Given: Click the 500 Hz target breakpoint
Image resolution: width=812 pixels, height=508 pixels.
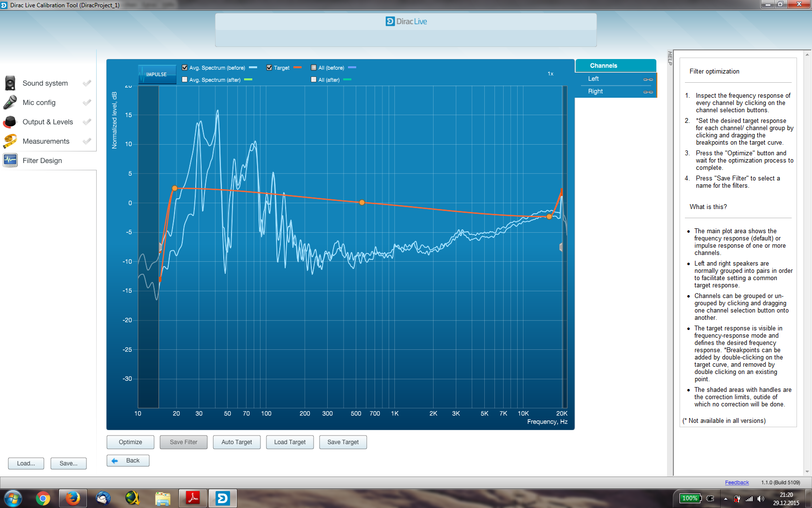Looking at the screenshot, I should [x=362, y=203].
